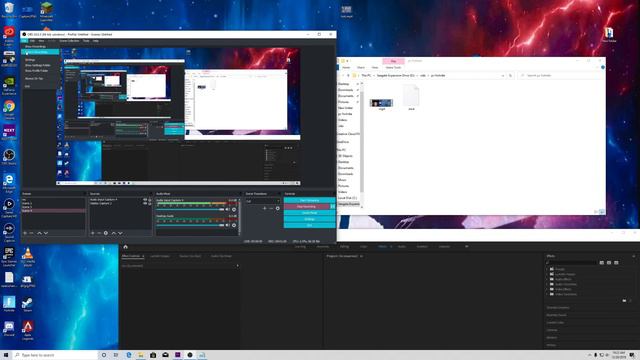Open Share tab in File Explorer
This screenshot has height=360, width=640.
click(361, 67)
